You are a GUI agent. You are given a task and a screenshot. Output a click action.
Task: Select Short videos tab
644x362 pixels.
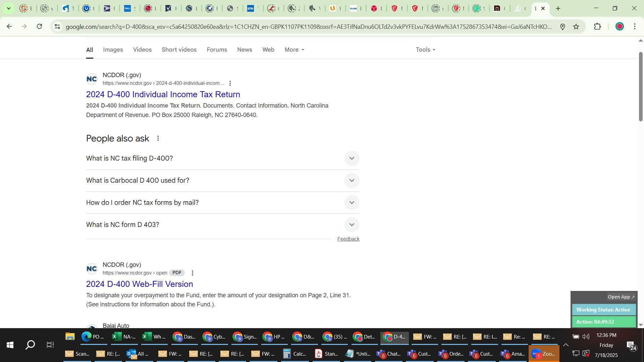coord(179,50)
